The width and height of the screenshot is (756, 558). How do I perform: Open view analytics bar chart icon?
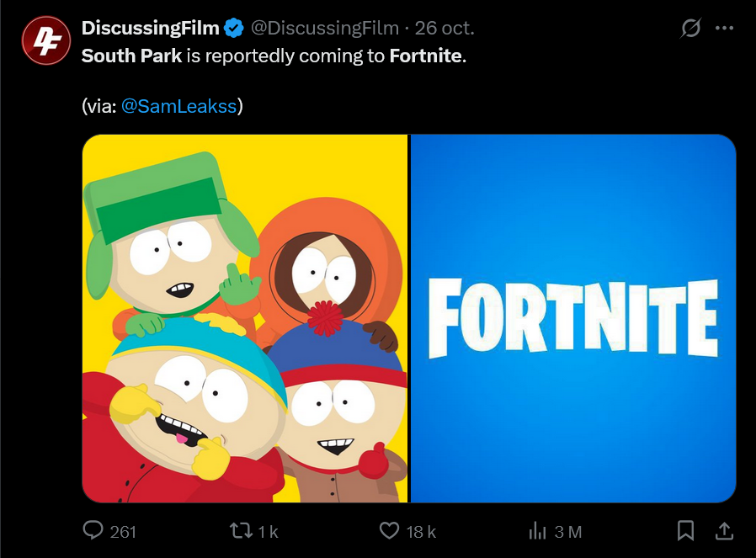point(537,530)
